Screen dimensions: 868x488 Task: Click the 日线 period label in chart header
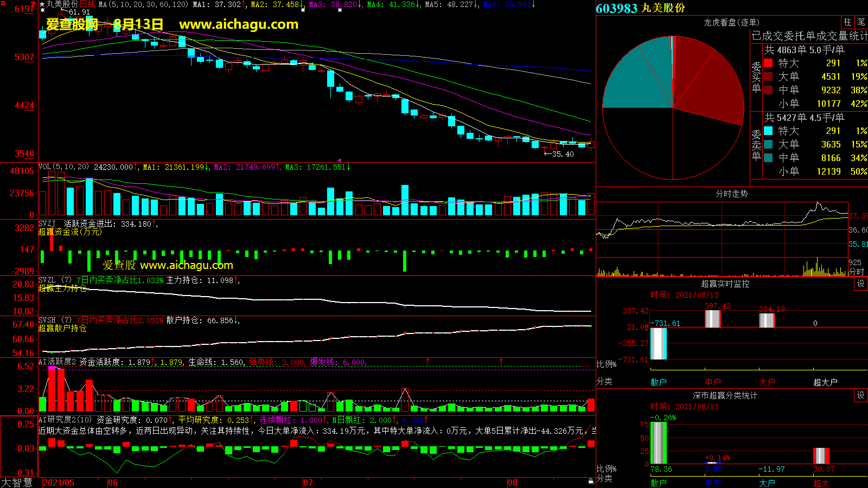[x=87, y=4]
